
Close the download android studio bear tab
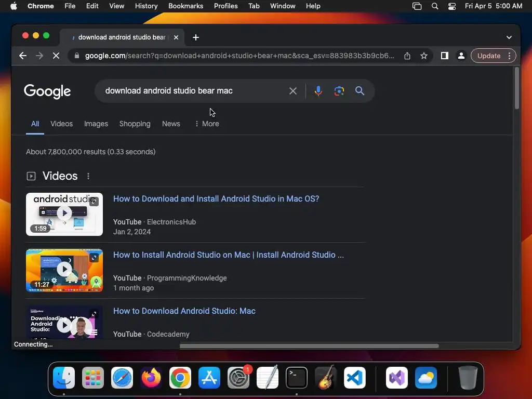tap(176, 37)
